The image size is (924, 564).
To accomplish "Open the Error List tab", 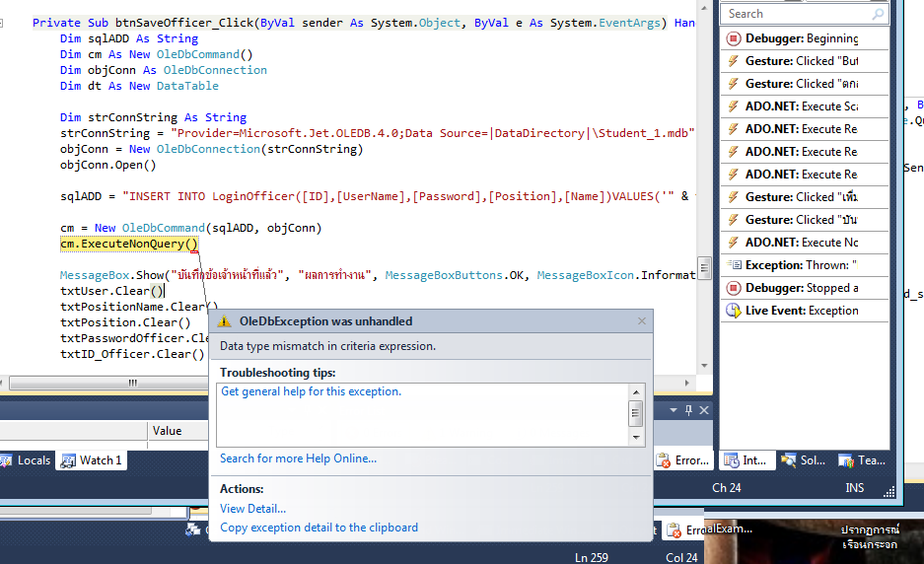I will coord(683,460).
